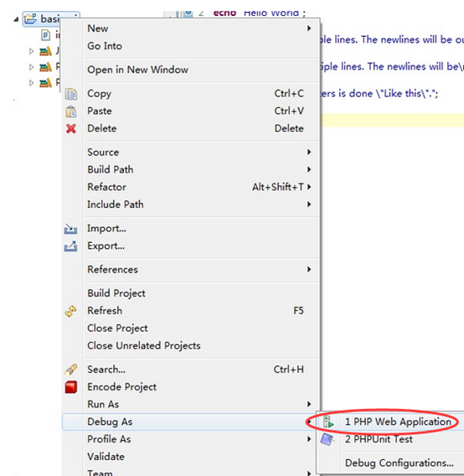Click editor text containing "Like this"
The height and width of the screenshot is (476, 464).
[x=379, y=94]
